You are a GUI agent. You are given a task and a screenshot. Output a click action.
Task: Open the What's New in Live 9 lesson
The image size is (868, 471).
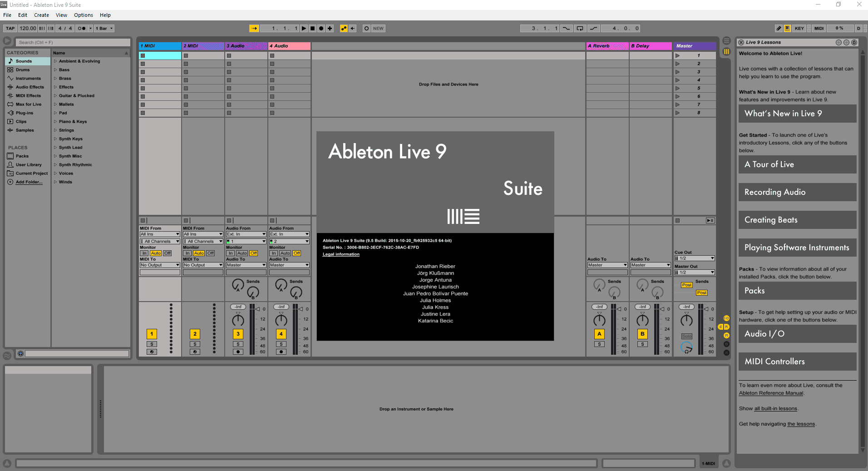pos(797,114)
